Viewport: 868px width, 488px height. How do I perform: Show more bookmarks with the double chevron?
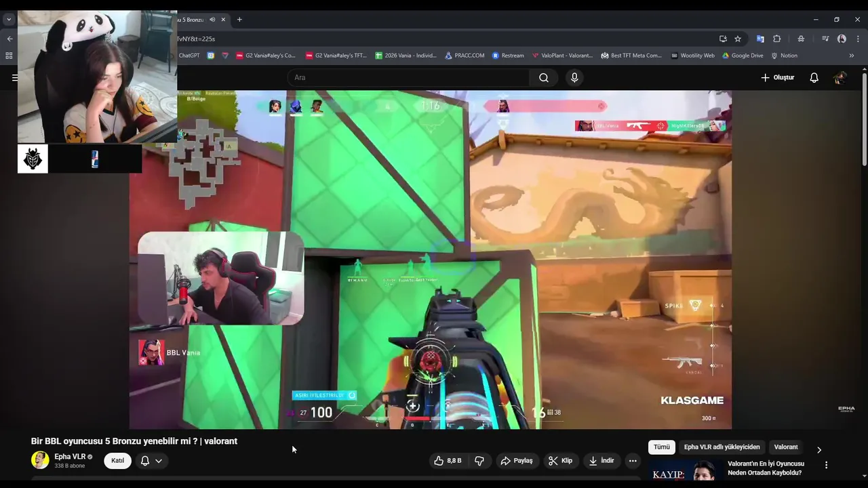tap(852, 56)
